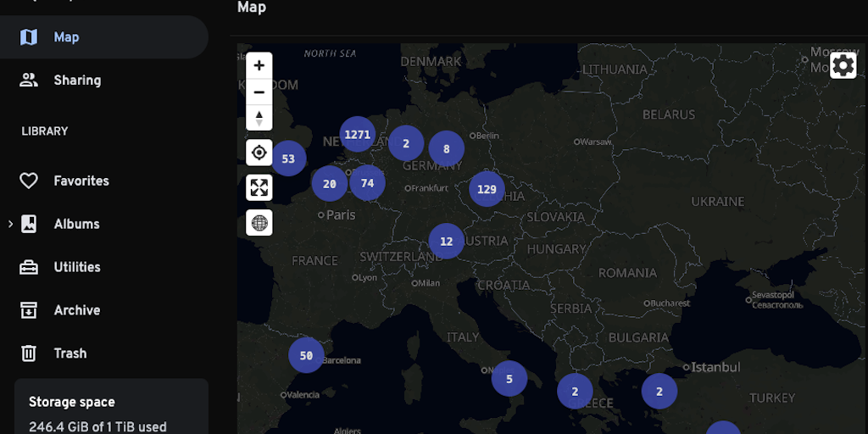The width and height of the screenshot is (868, 434).
Task: Open the 1271 photo cluster
Action: click(x=357, y=135)
